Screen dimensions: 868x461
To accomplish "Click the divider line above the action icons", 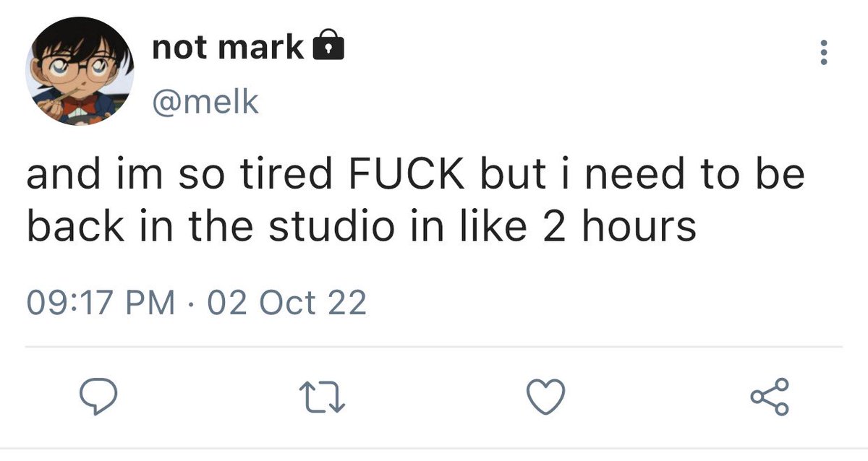I will (434, 347).
